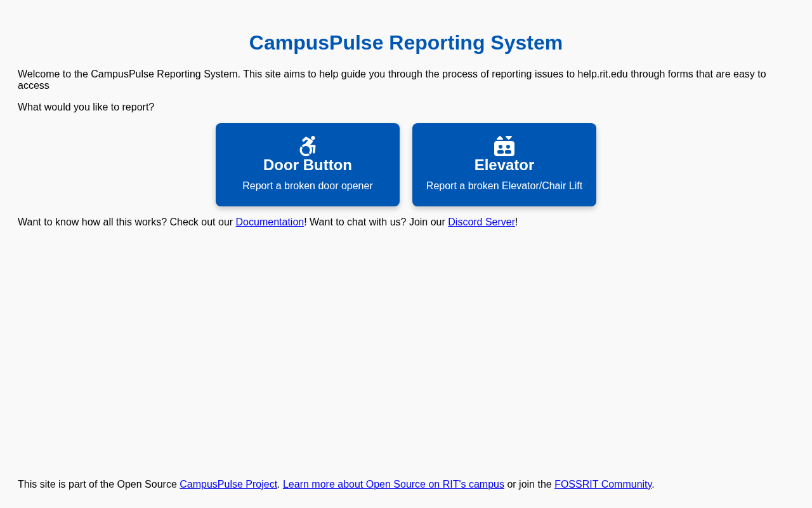Viewport: 812px width, 508px height.
Task: Open Learn more about Open Source link
Action: 393,485
